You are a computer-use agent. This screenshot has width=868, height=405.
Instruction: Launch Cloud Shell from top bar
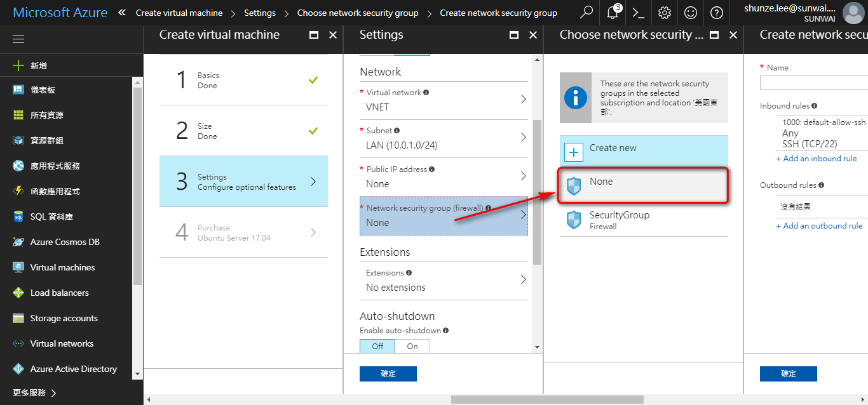(x=639, y=13)
